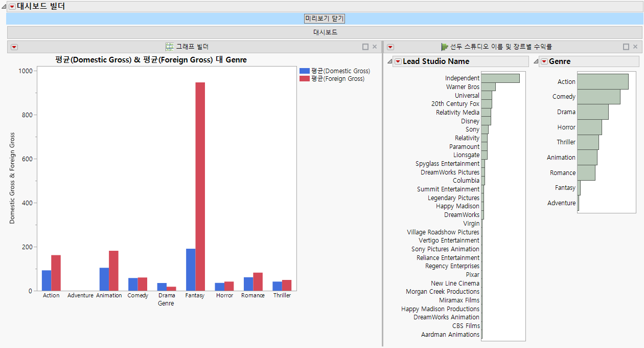Select the Action bar in the Genre chart
Viewport: 644px width, 348px height.
pos(603,81)
